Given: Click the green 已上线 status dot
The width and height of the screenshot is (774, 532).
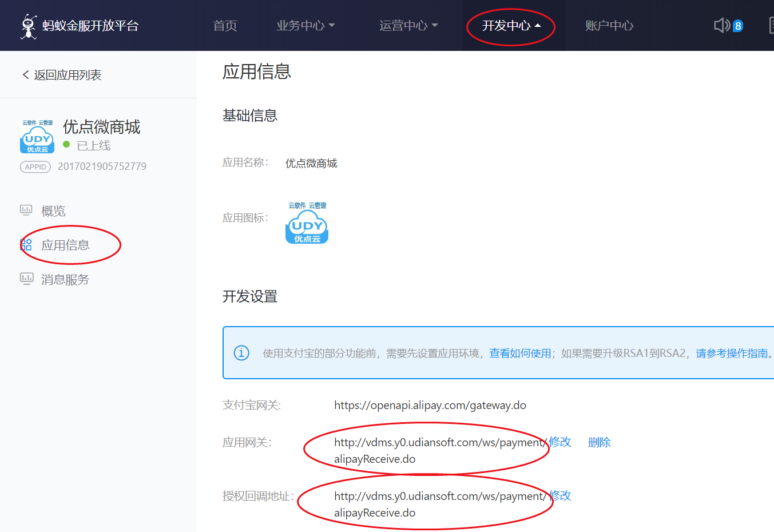Looking at the screenshot, I should [x=66, y=145].
